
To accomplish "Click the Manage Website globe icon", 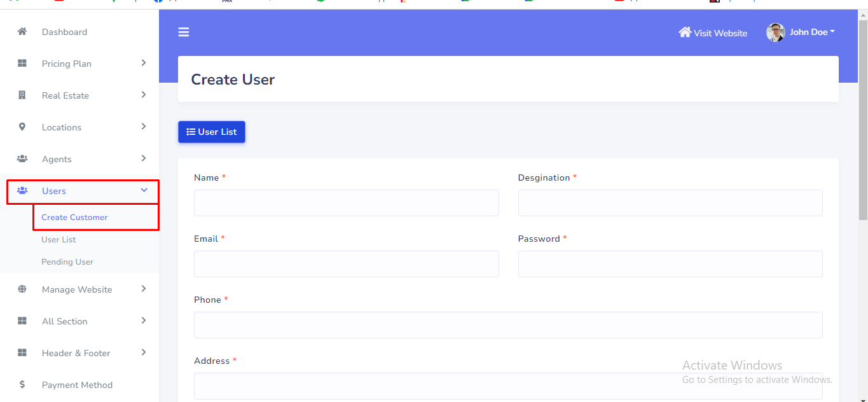I will pyautogui.click(x=22, y=289).
